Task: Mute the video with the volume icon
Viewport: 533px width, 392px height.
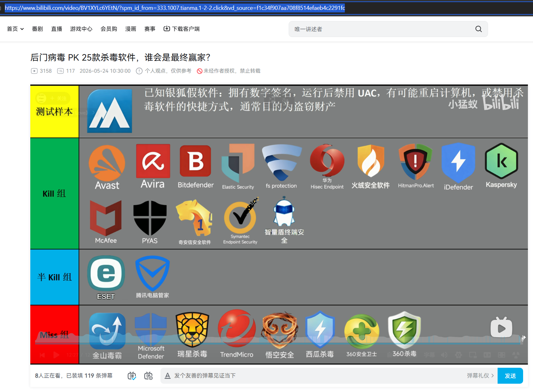Action: click(444, 355)
